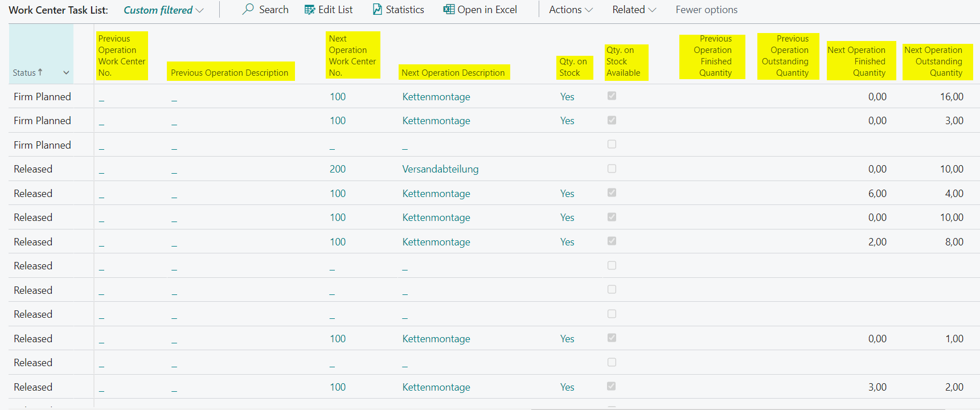Expand the Custom filtered view dropdown
This screenshot has height=410, width=980.
click(199, 10)
